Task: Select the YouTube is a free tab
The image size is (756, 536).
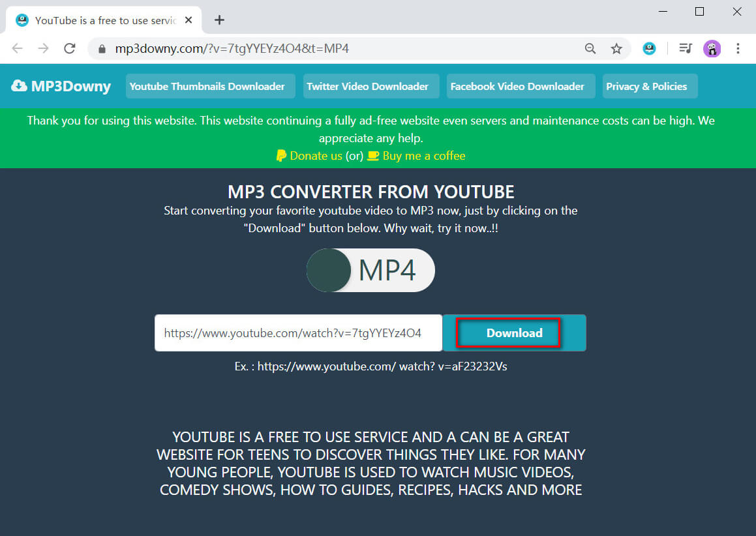Action: click(104, 20)
